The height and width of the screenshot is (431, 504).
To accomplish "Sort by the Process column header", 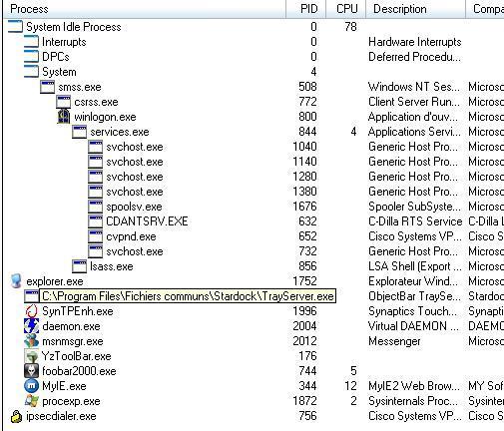I will pyautogui.click(x=145, y=9).
